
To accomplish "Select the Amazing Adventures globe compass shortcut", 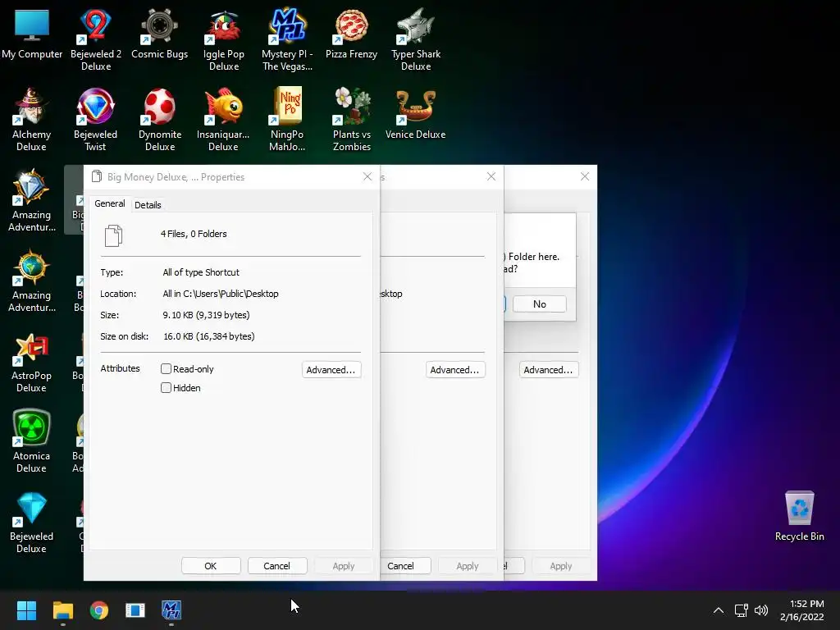I will (x=32, y=281).
